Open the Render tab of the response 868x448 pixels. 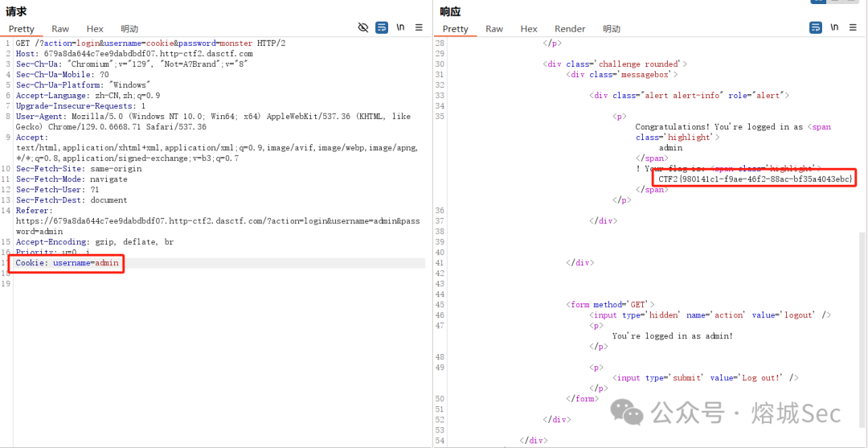[570, 29]
